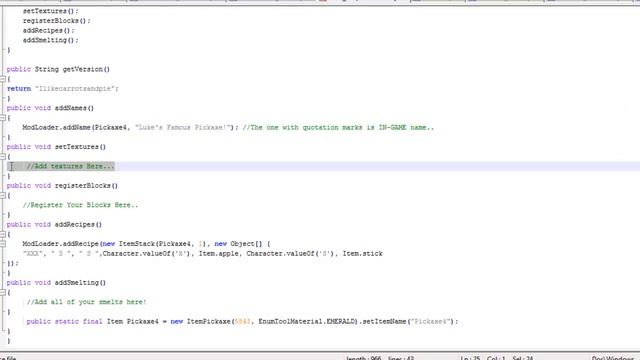Collapse the addNames() method fold marker
640x360 pixels.
click(2, 118)
